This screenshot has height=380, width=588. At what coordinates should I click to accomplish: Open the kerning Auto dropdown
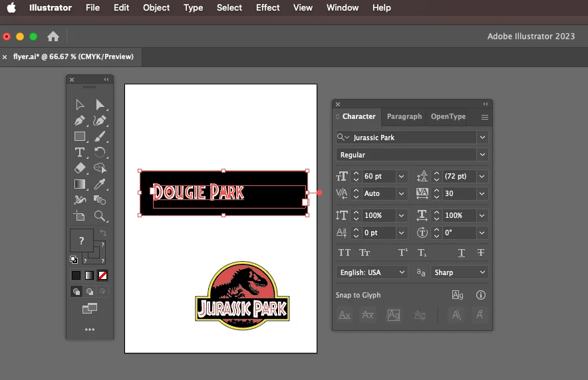click(401, 193)
